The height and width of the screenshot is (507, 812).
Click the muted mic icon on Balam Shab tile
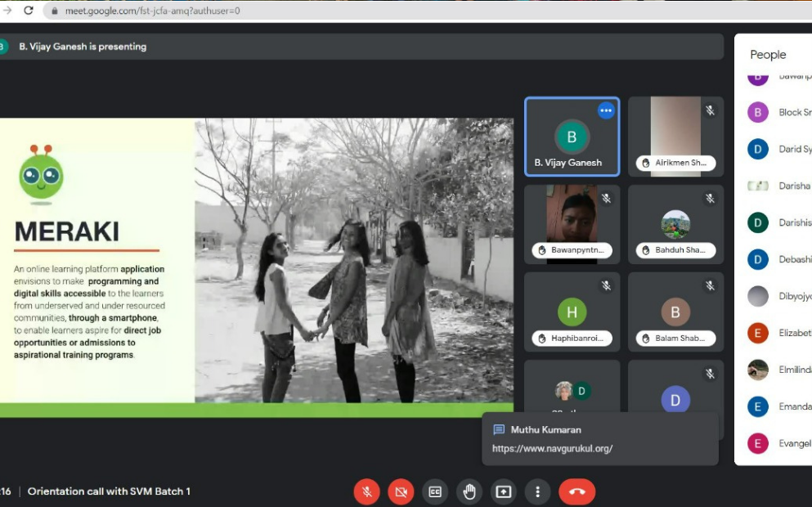(x=710, y=285)
